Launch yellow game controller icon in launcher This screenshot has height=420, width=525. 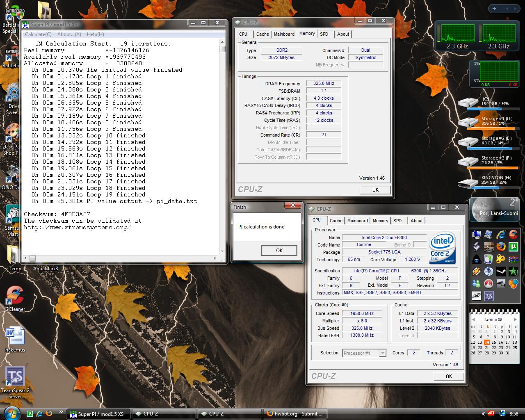coord(501,259)
